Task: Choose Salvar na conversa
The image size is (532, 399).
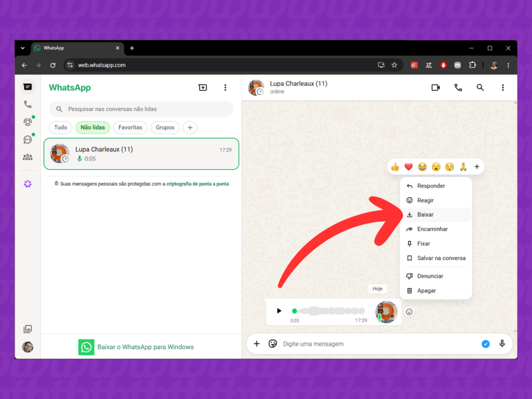Action: (x=436, y=258)
